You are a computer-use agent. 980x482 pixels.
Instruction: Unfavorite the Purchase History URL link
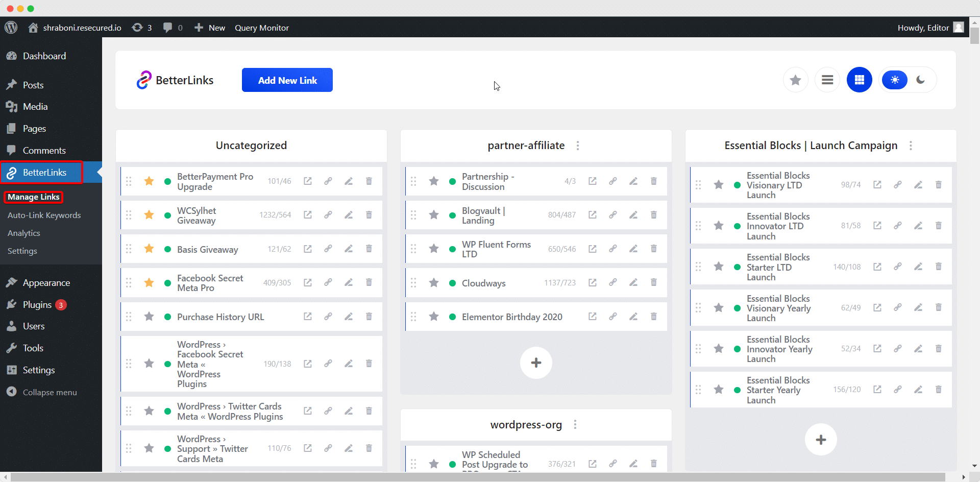(x=149, y=317)
